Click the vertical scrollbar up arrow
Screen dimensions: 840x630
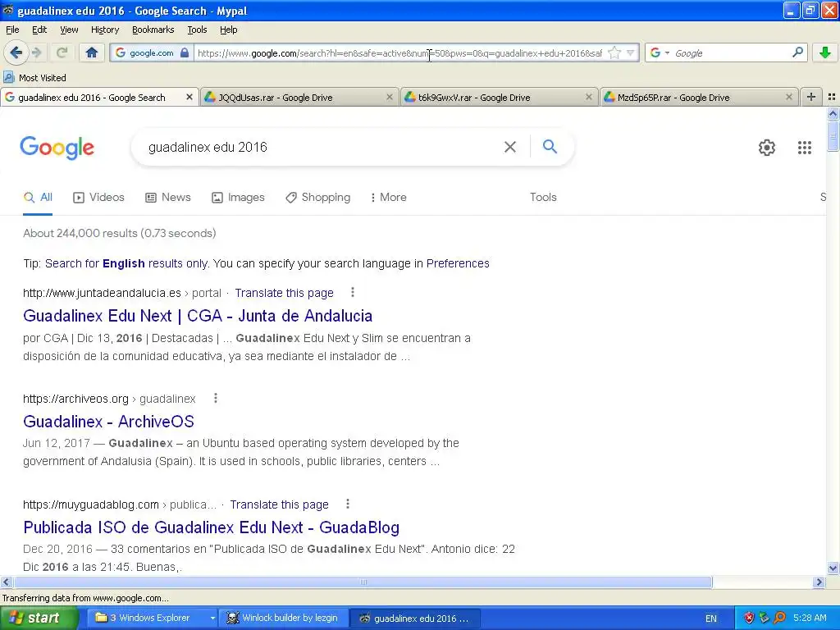[x=833, y=113]
